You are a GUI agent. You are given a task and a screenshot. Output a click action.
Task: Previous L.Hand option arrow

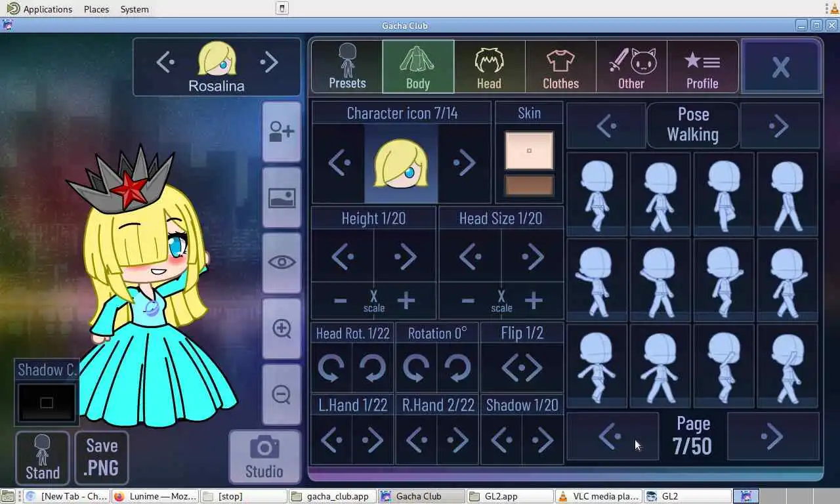(331, 440)
